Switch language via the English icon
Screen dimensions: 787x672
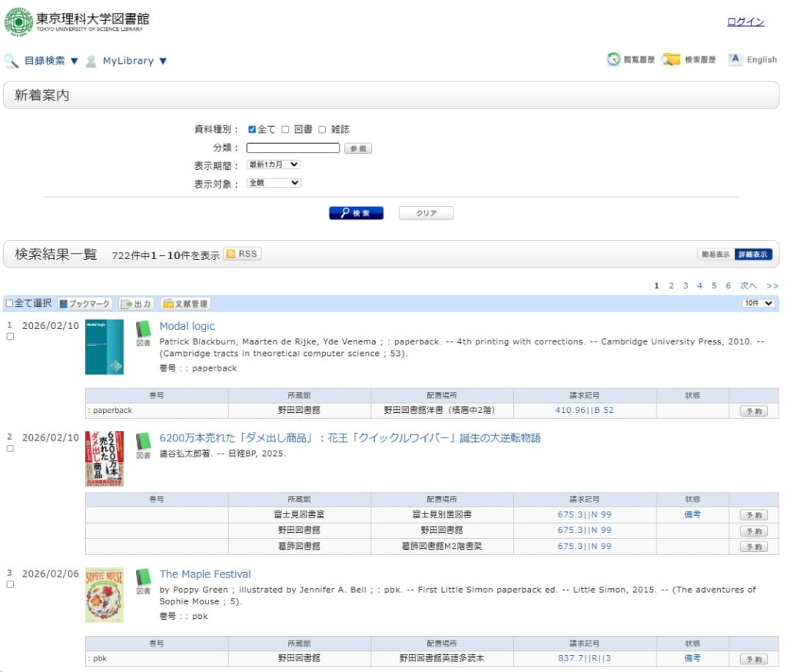click(x=736, y=60)
